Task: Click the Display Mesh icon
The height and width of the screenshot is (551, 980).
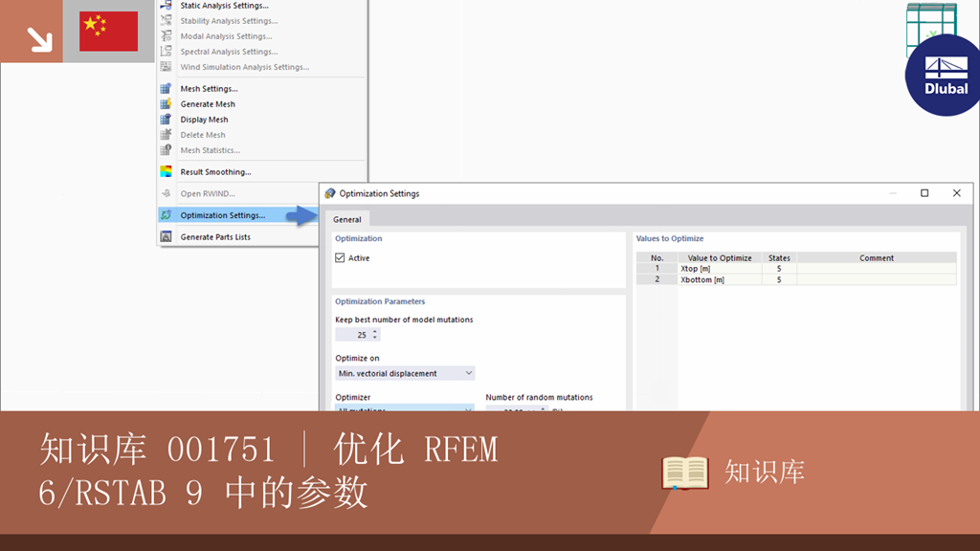Action: click(166, 120)
